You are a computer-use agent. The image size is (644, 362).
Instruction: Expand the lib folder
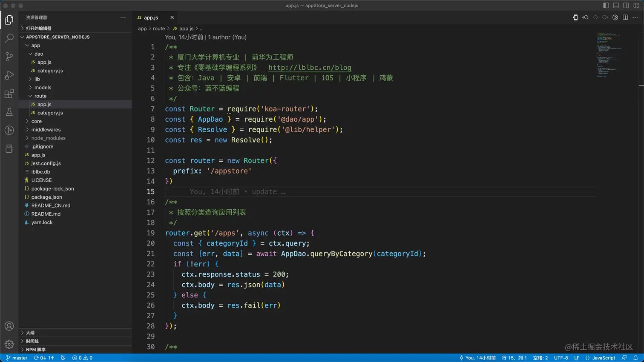75,79
